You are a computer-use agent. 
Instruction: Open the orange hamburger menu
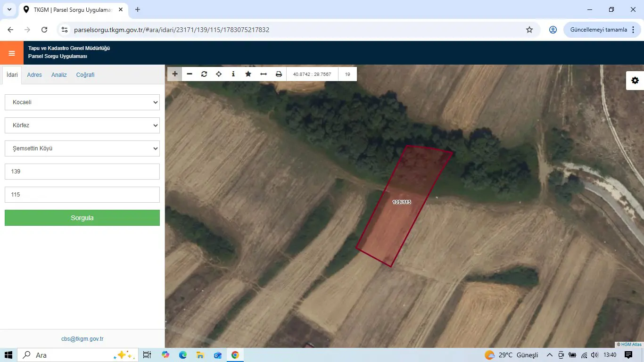(12, 53)
